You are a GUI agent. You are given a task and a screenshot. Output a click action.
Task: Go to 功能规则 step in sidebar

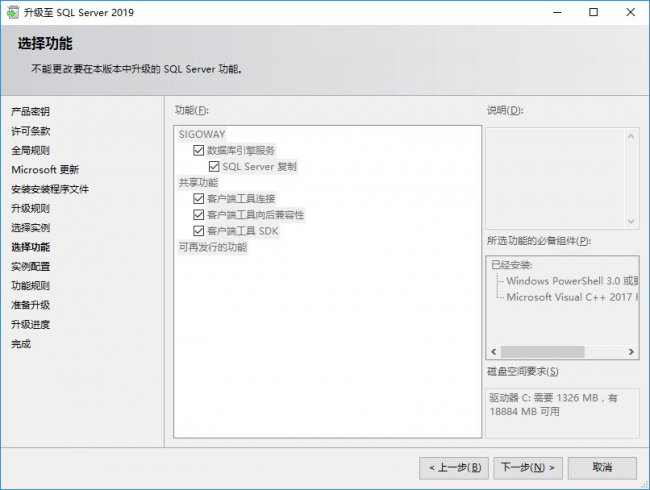(30, 286)
